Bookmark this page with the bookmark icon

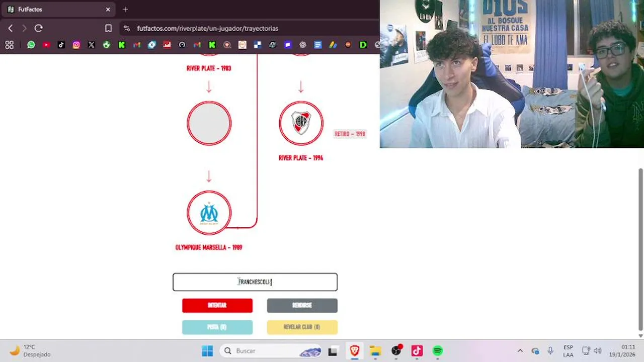(108, 29)
